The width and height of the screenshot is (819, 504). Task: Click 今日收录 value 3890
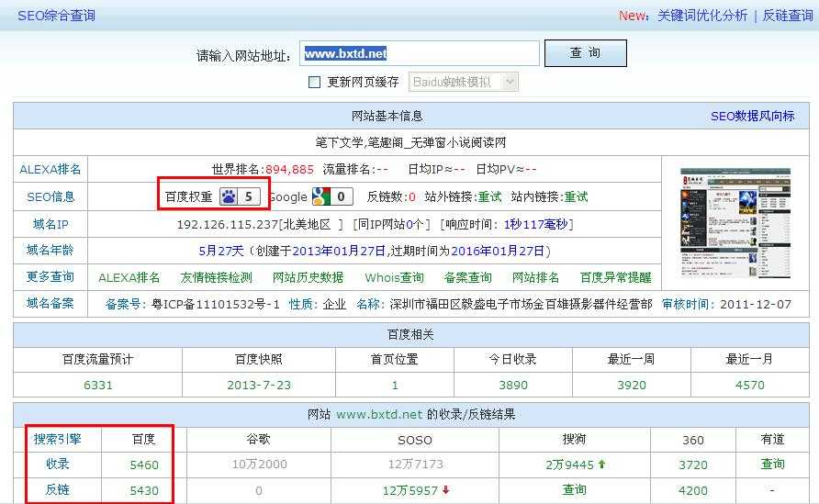[x=513, y=386]
